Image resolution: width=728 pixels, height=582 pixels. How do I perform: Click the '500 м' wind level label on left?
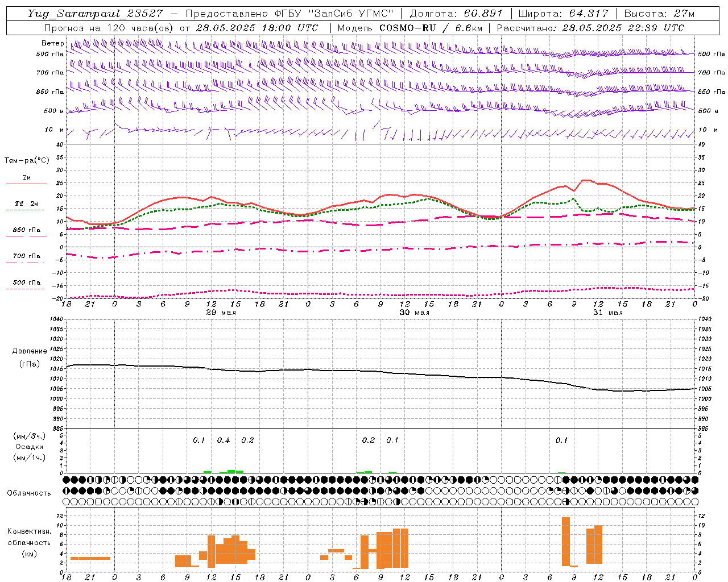[x=54, y=111]
